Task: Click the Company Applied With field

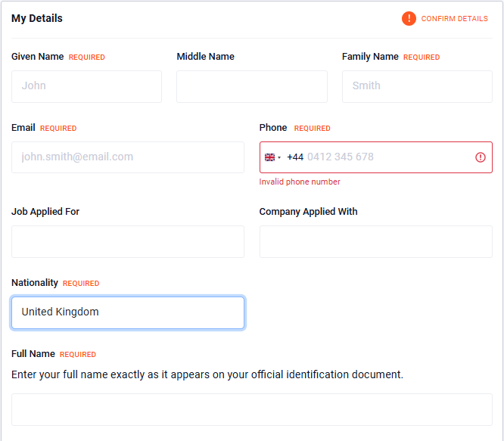Action: point(375,241)
